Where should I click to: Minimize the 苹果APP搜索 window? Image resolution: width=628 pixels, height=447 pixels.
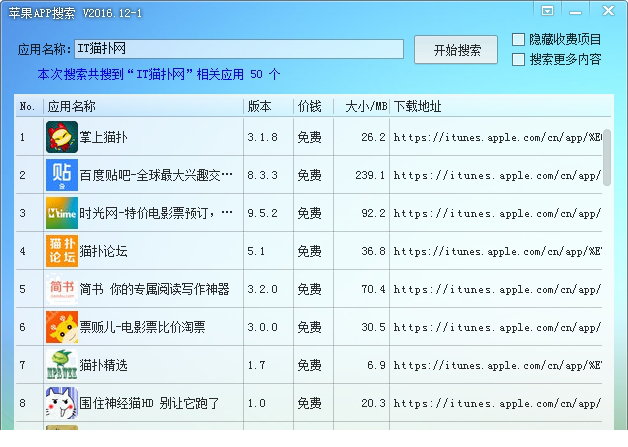coord(576,11)
